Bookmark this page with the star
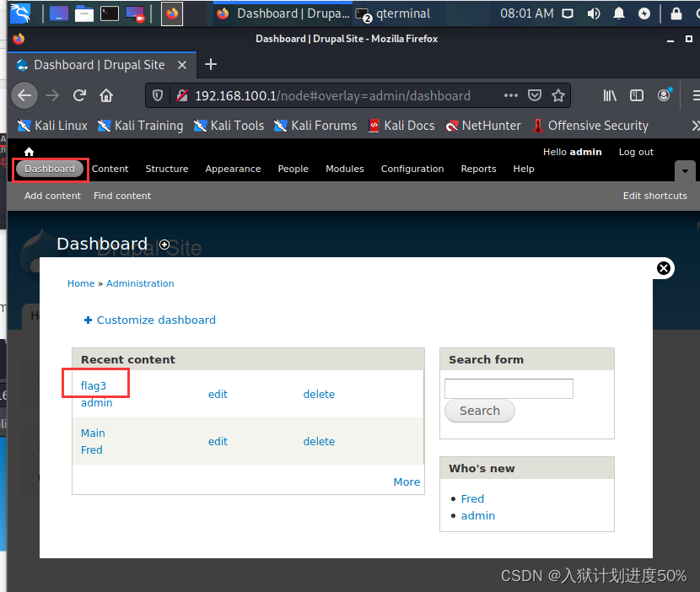700x592 pixels. 558,95
